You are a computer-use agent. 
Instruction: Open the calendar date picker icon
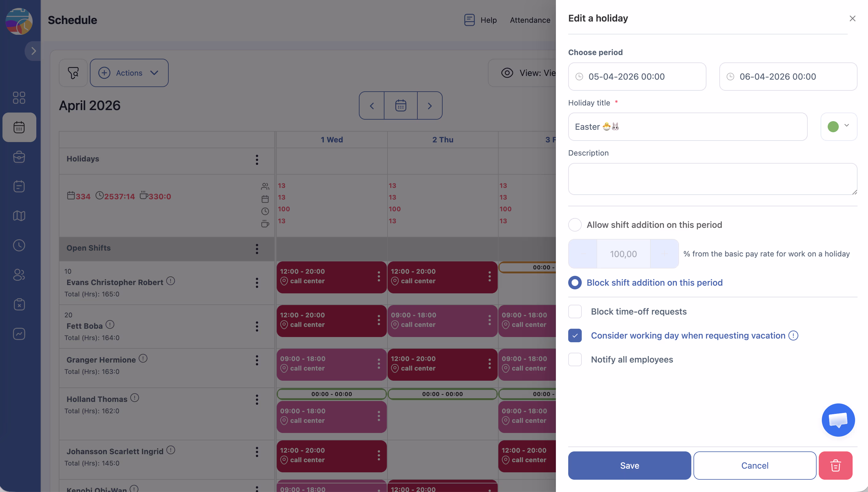pyautogui.click(x=401, y=106)
